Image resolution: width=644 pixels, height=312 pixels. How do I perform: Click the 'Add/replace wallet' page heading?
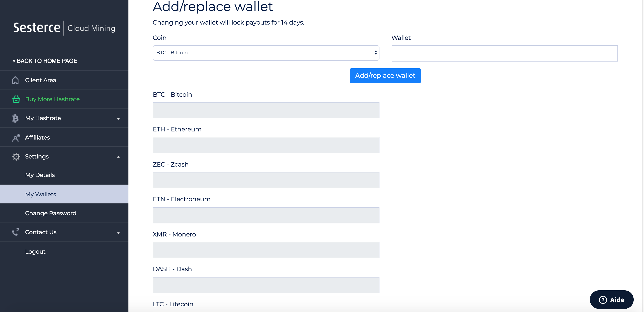[x=213, y=7]
